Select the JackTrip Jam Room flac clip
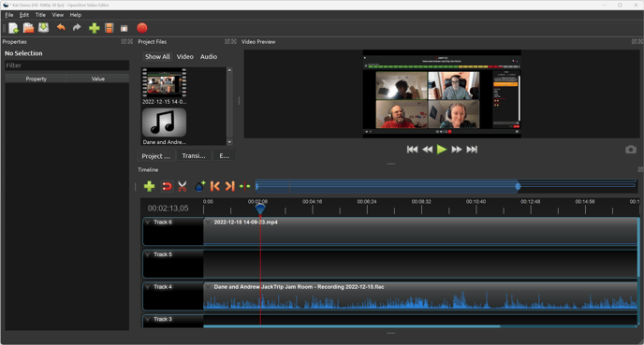This screenshot has width=644, height=345. 420,296
